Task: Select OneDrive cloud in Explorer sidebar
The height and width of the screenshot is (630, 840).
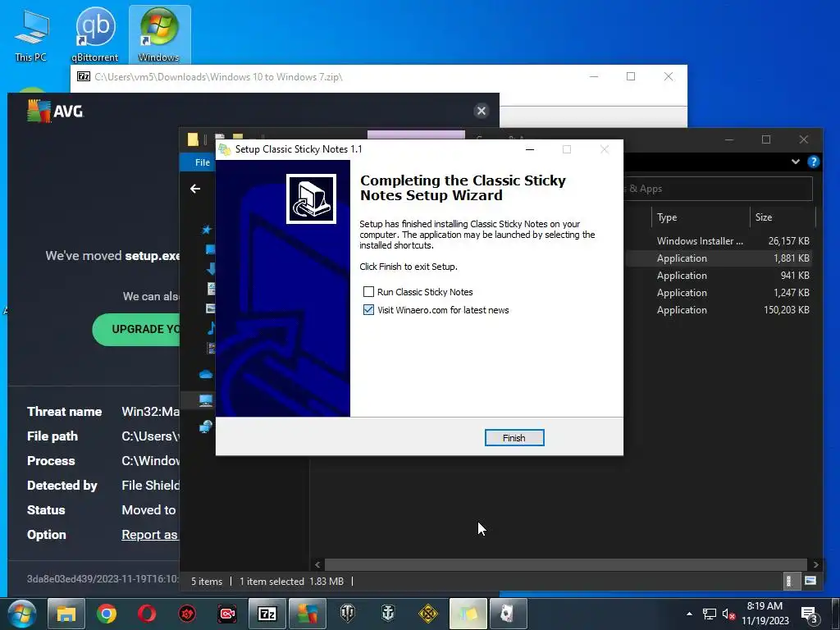Action: [206, 374]
